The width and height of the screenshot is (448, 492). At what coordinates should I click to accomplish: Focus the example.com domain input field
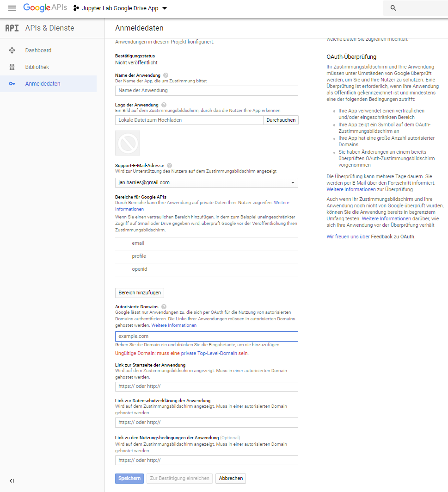pyautogui.click(x=206, y=336)
